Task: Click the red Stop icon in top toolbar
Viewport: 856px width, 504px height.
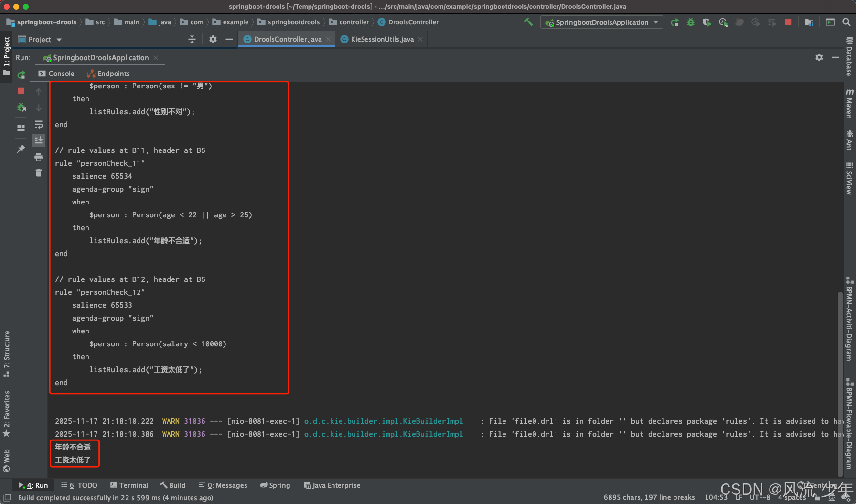Action: point(788,22)
